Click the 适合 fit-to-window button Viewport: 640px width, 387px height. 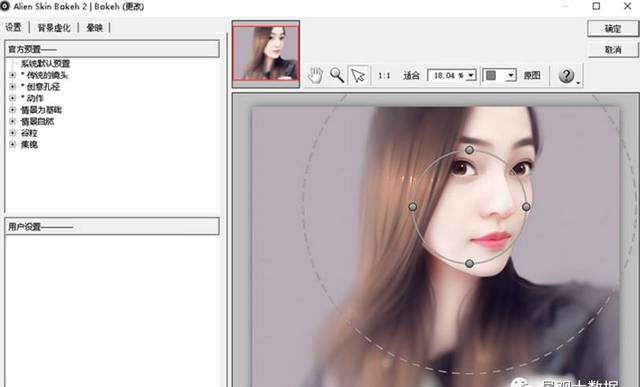[x=411, y=76]
